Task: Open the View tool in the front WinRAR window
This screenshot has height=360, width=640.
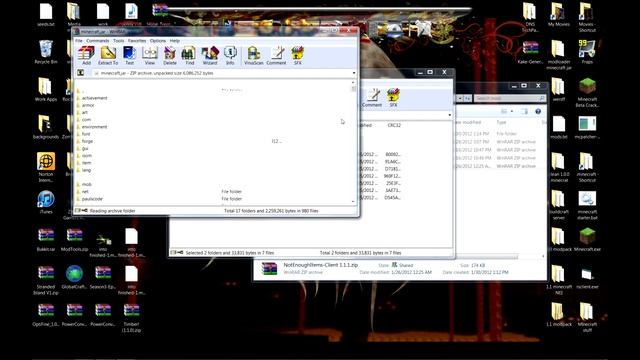Action: pos(150,56)
